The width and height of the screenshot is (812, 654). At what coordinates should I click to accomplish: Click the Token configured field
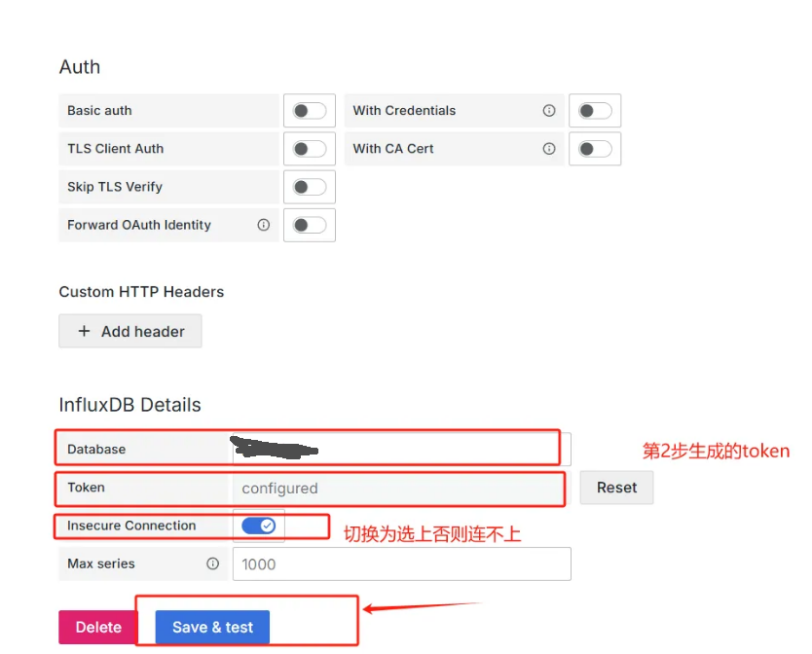tap(402, 488)
